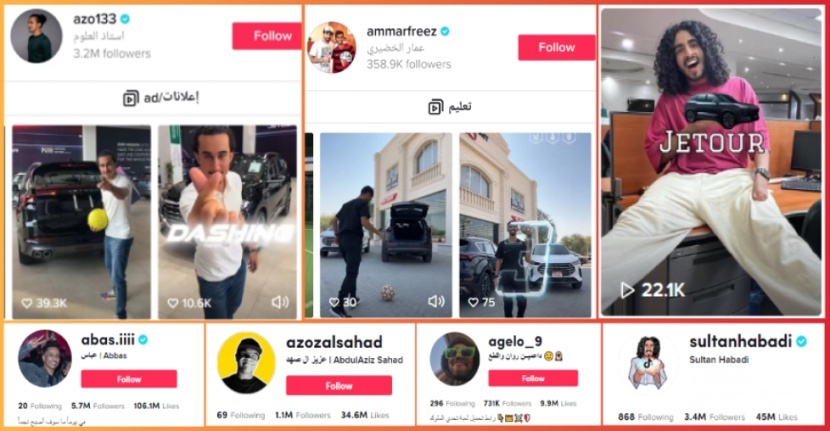This screenshot has width=830, height=431.
Task: Open the video thumbnail with 75 likes
Action: [x=525, y=225]
